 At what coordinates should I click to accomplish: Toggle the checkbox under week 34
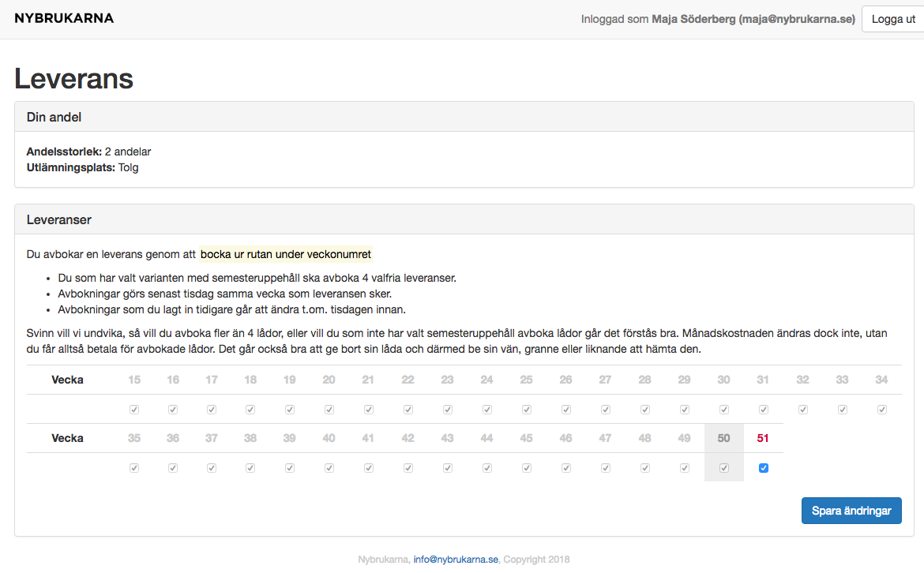click(x=881, y=410)
